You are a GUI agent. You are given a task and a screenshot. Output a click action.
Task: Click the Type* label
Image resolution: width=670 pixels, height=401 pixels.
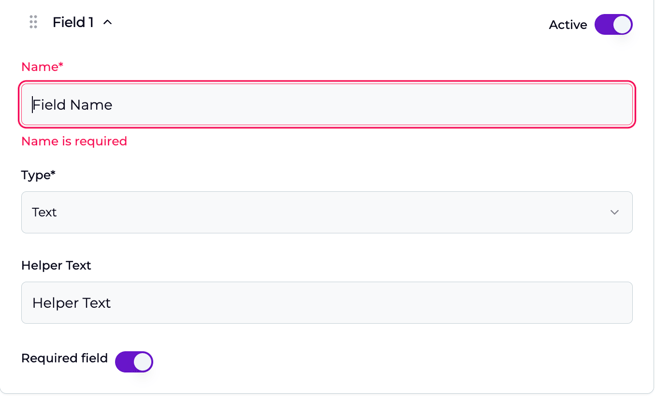(38, 175)
